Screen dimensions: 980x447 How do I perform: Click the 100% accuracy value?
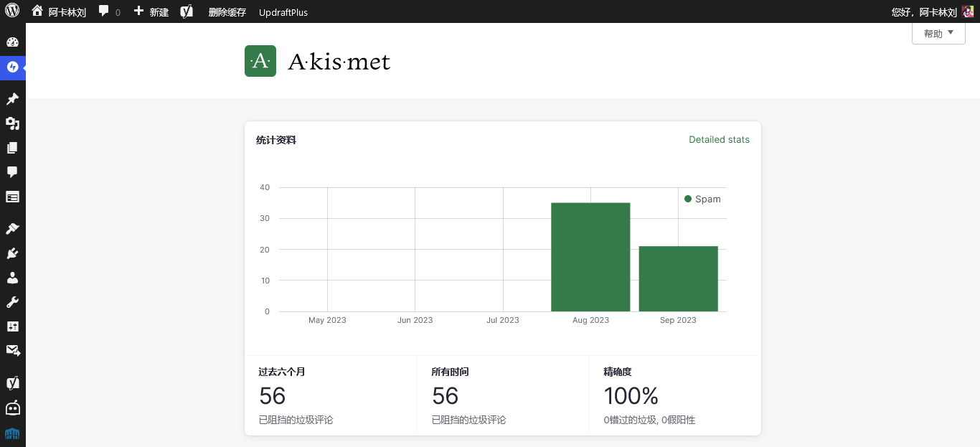(x=631, y=396)
